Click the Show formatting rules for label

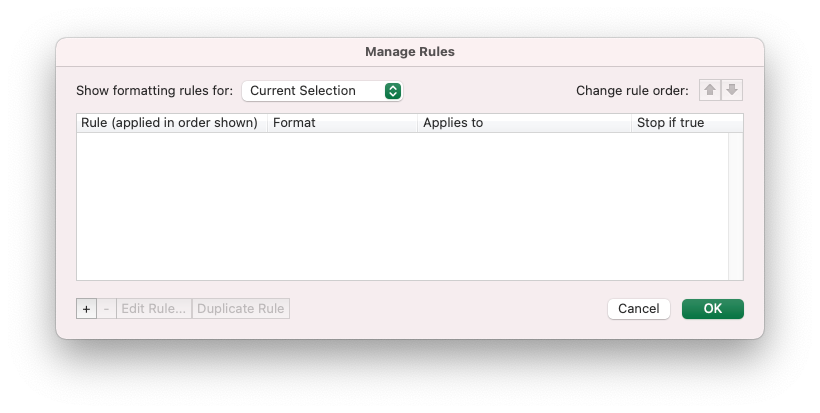click(x=155, y=90)
